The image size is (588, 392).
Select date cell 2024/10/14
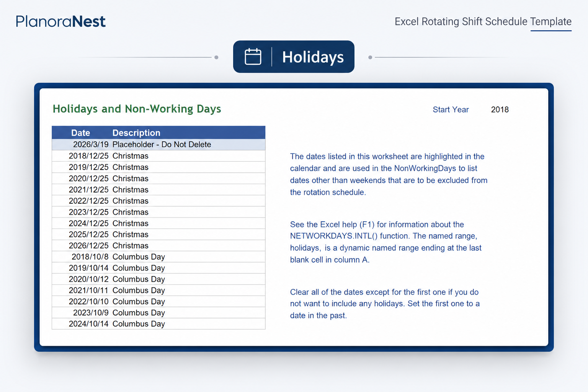(89, 324)
